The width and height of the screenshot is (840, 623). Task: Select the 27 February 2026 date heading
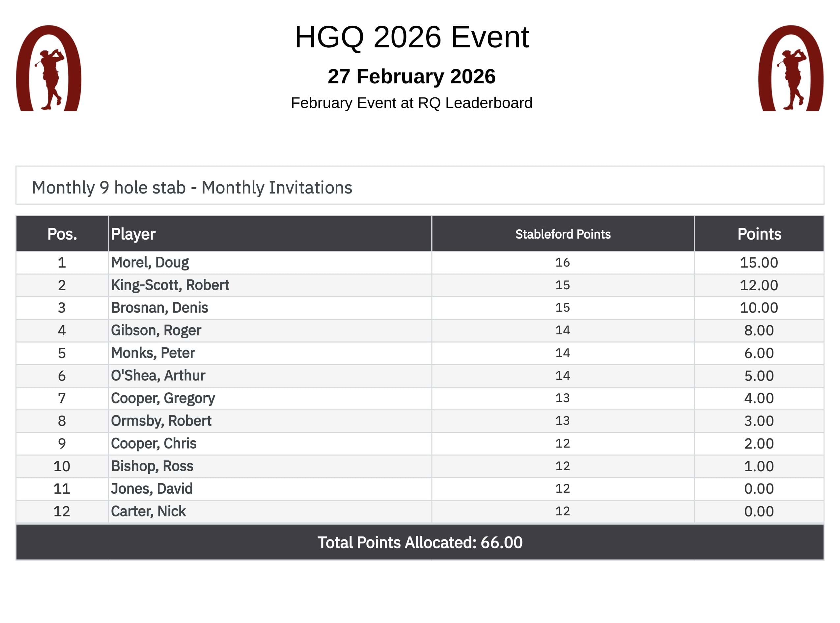[x=411, y=77]
